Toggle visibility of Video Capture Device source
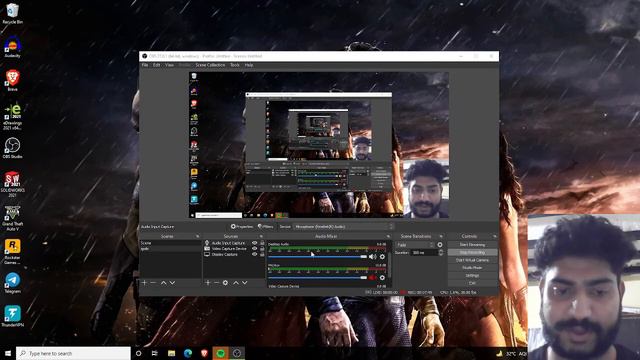Screen dimensions: 640x360 coord(255,249)
